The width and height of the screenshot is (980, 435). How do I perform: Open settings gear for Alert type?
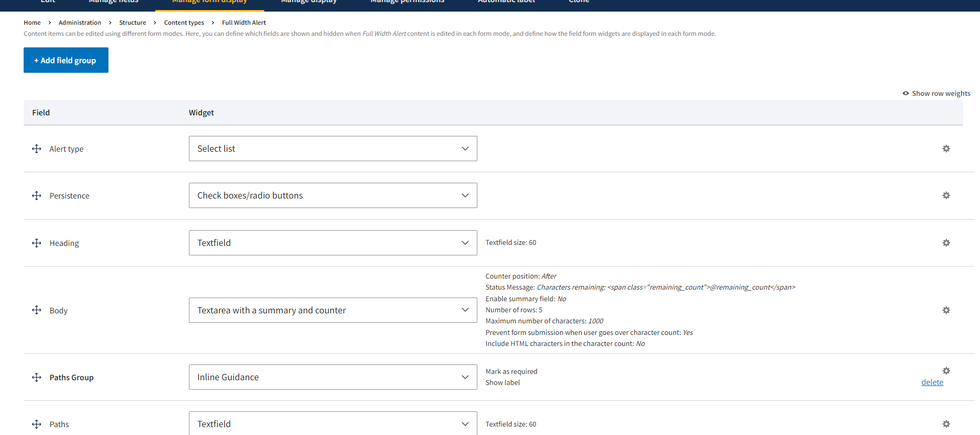tap(946, 149)
